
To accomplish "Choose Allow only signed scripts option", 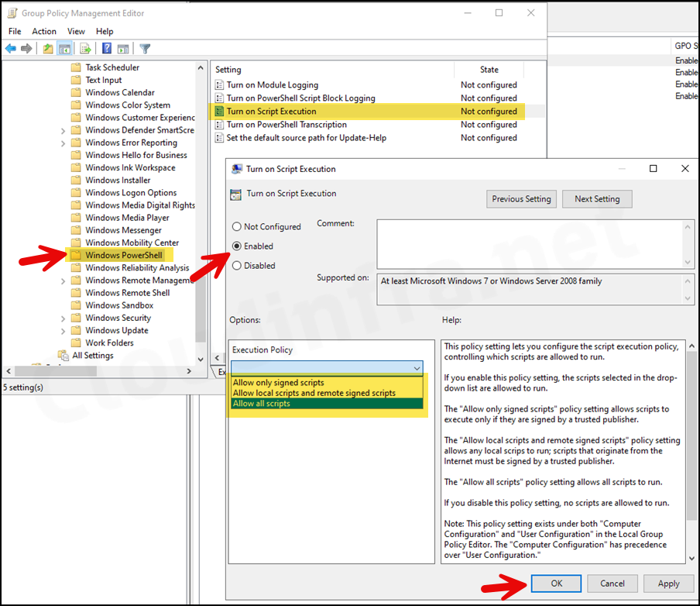I will tap(328, 383).
